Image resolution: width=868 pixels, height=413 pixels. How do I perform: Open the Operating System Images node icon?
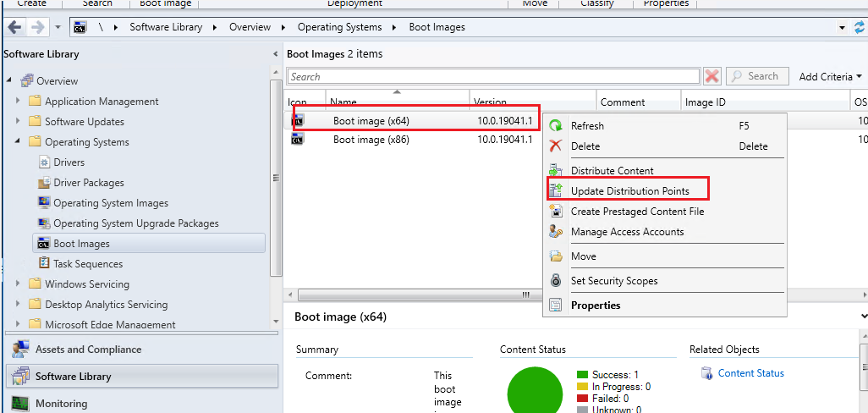44,202
